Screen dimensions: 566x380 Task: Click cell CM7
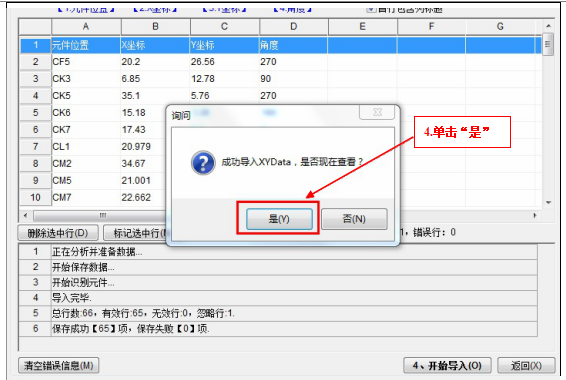coord(86,197)
